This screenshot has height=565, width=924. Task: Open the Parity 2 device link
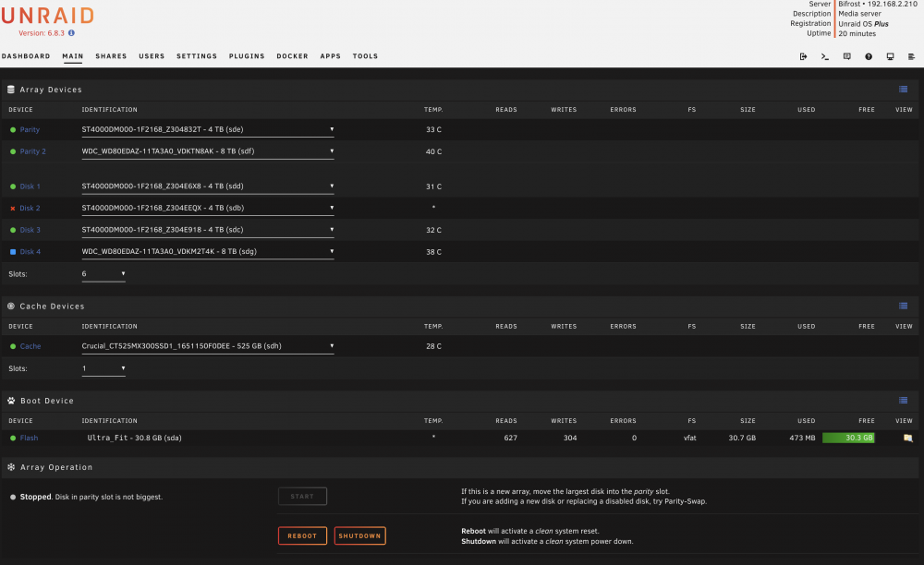click(33, 151)
